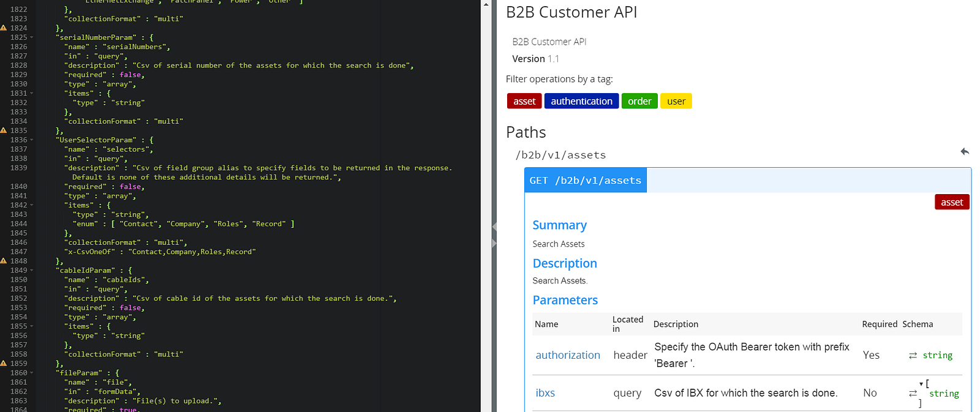The width and height of the screenshot is (980, 412).
Task: Click the warning icon on line 1859
Action: pyautogui.click(x=4, y=363)
